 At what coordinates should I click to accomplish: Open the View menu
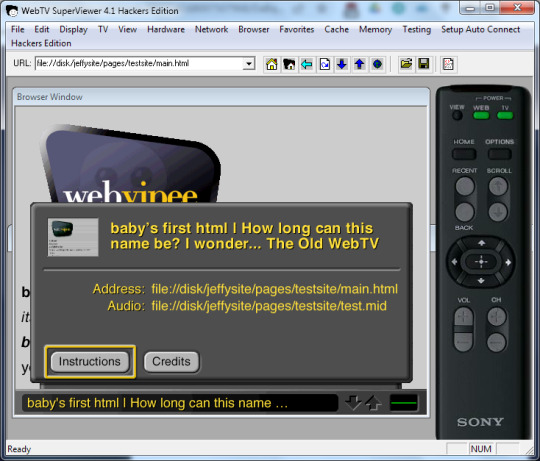(127, 30)
